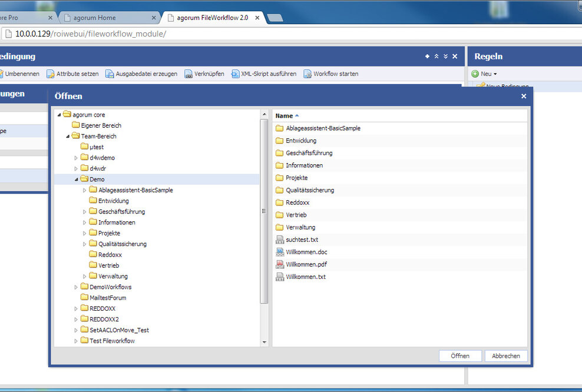Switch to agorum FileWorkflow 2.0 tab
Viewport: 582px width, 392px height.
tap(213, 18)
